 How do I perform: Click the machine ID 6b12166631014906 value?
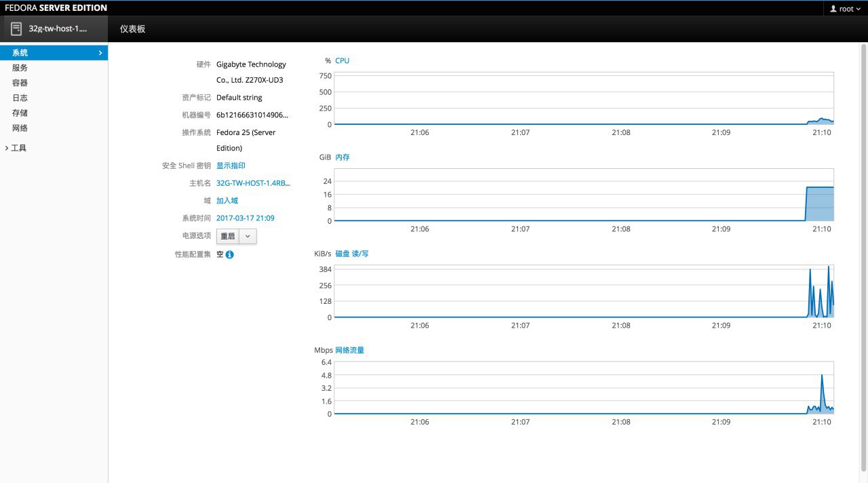252,115
